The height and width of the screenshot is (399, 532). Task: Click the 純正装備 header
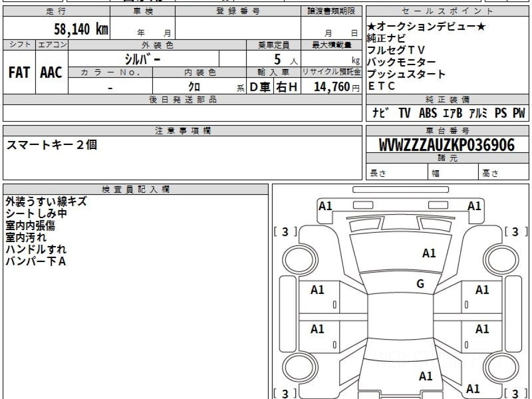pos(448,100)
